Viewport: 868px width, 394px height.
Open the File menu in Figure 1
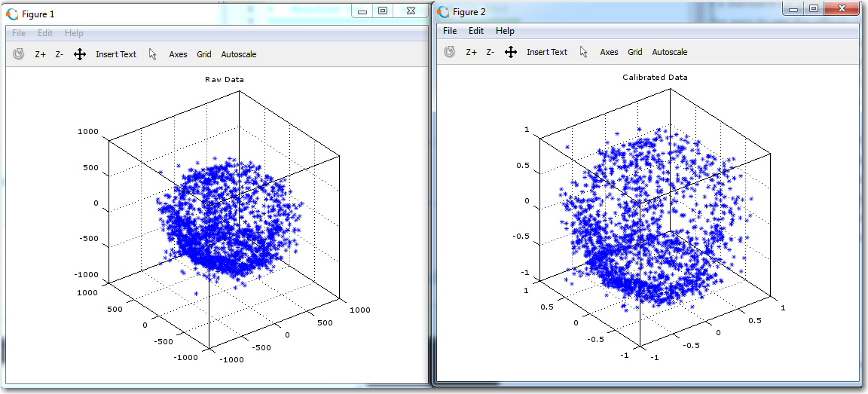click(x=19, y=33)
